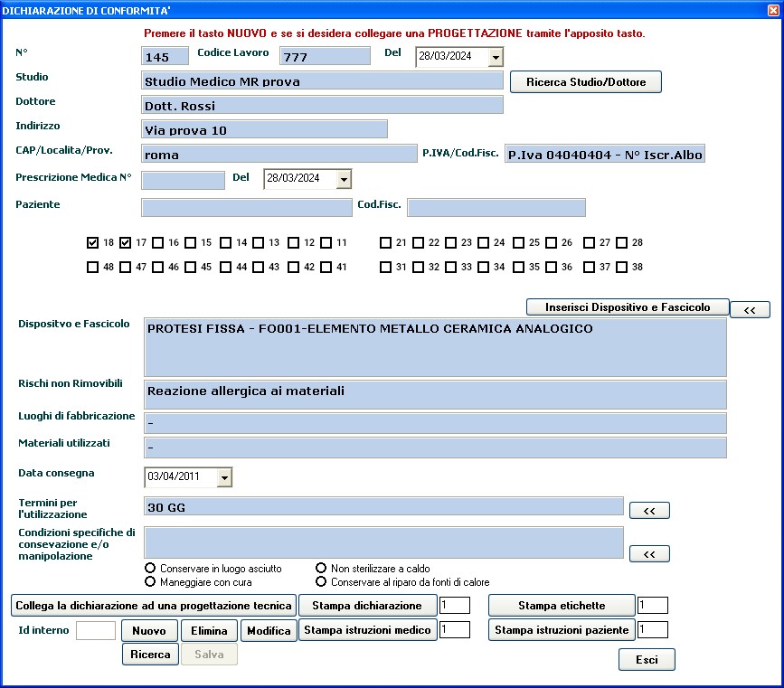784x688 pixels.
Task: Click Luoghi di fabbricazione field
Action: pos(435,423)
